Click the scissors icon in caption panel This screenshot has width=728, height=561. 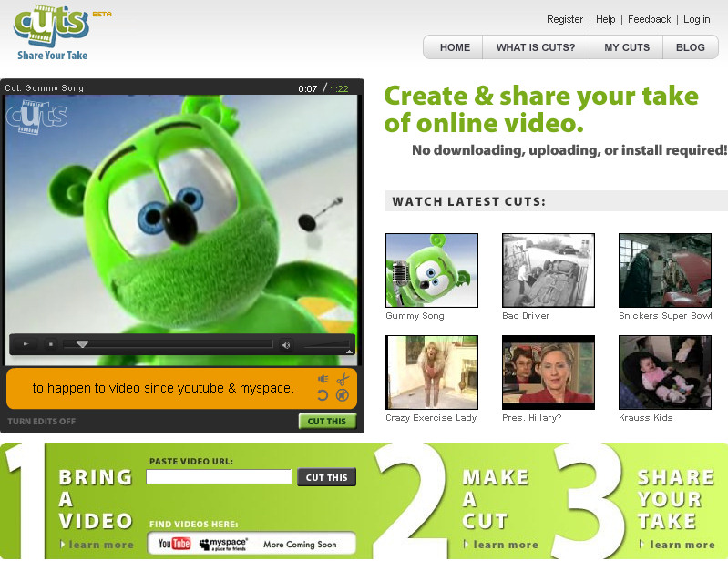343,379
